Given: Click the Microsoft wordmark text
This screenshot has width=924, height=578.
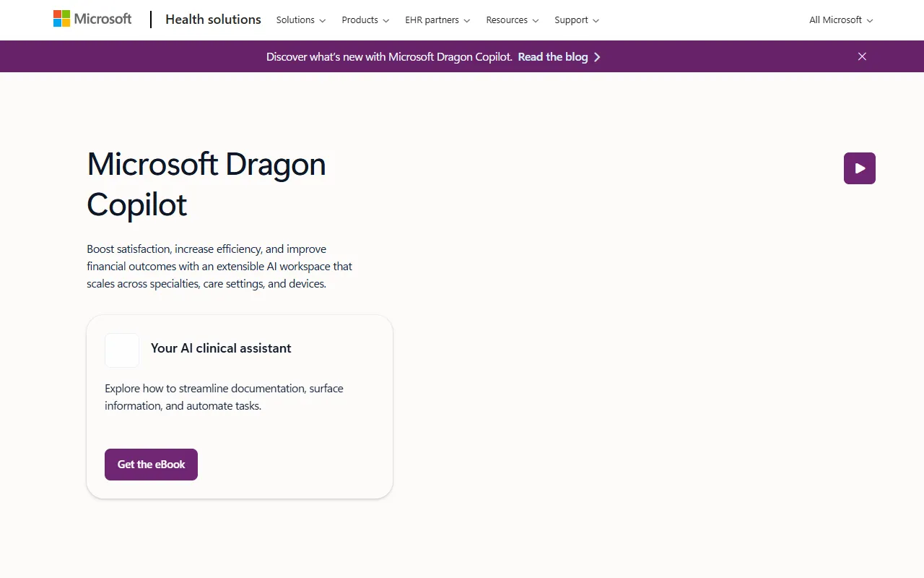Looking at the screenshot, I should click(x=103, y=19).
